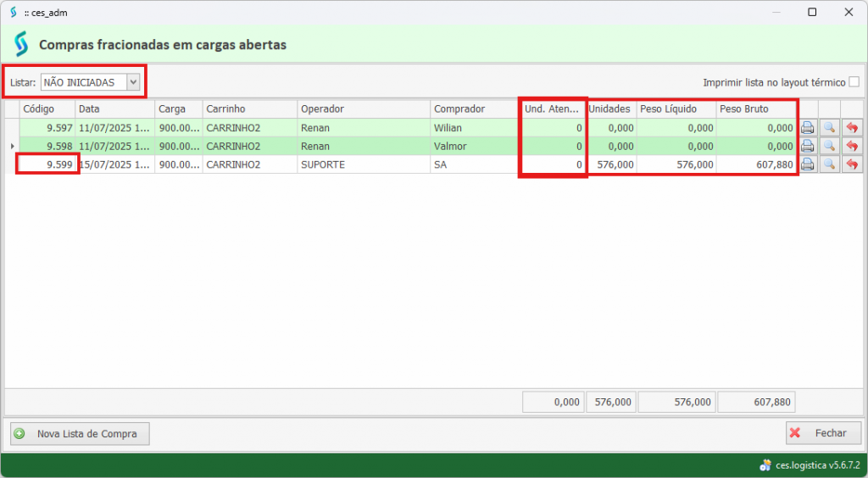This screenshot has height=478, width=868.
Task: Maximize the ces_adm window
Action: (812, 12)
